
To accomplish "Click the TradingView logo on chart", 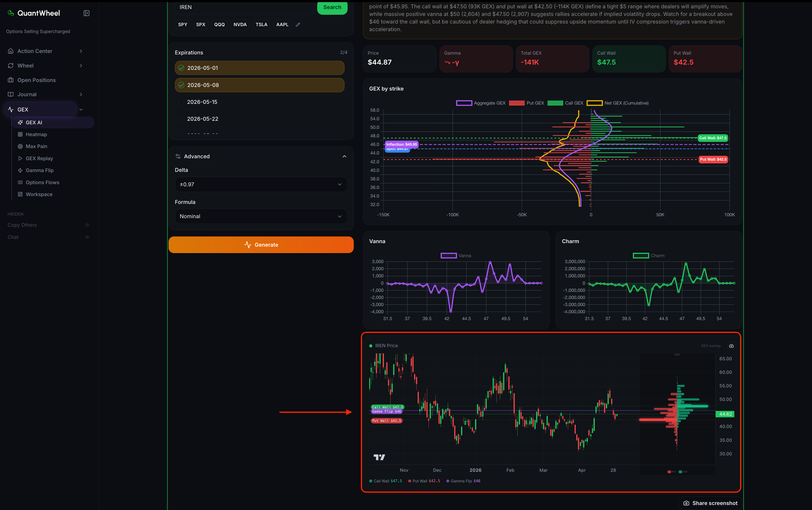I will [379, 457].
